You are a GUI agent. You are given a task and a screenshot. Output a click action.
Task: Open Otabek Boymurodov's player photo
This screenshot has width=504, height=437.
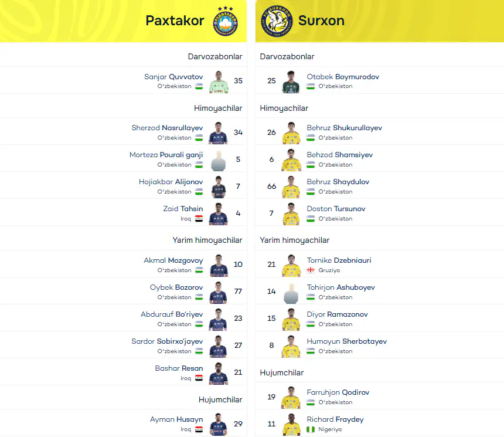(291, 82)
